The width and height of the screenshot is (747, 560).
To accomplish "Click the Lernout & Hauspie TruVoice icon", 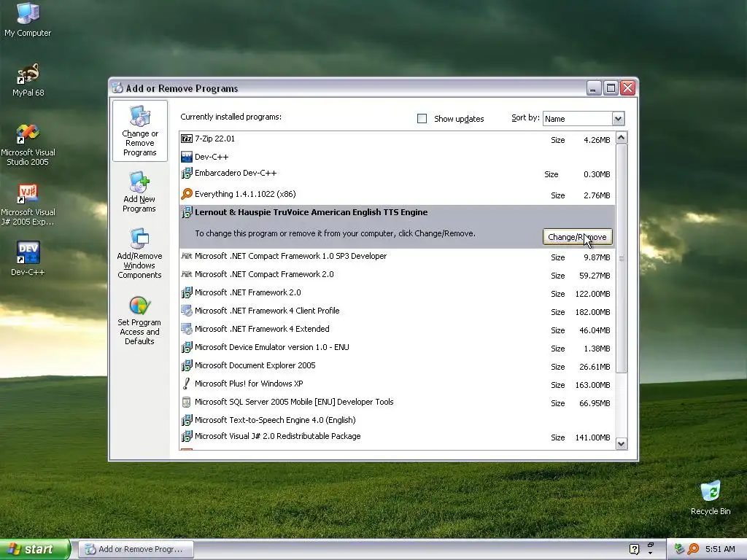I will [187, 212].
